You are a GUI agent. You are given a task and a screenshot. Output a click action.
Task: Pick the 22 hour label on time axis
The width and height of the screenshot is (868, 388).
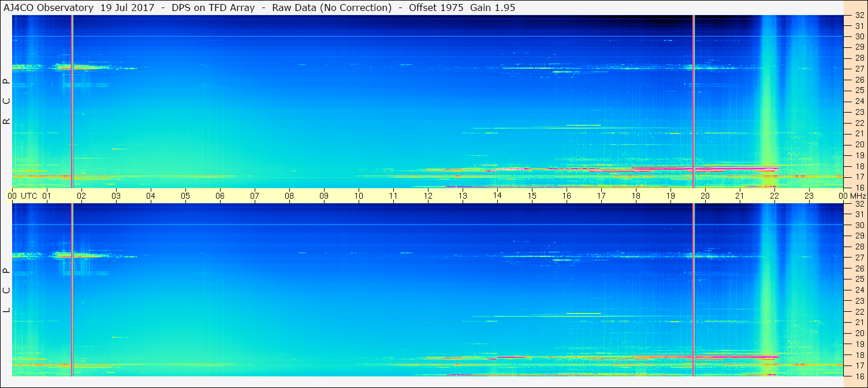(x=774, y=196)
